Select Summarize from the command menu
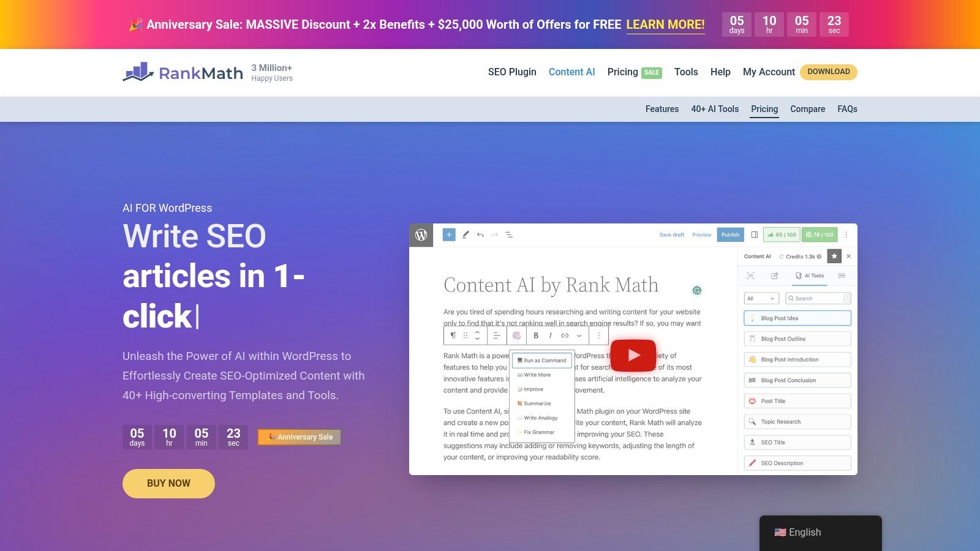The height and width of the screenshot is (551, 980). [x=537, y=403]
